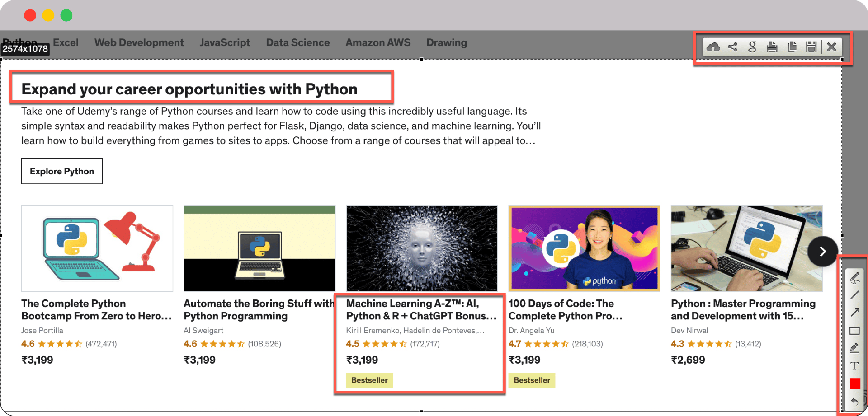Print the captured screenshot
The height and width of the screenshot is (416, 868).
[x=772, y=47]
